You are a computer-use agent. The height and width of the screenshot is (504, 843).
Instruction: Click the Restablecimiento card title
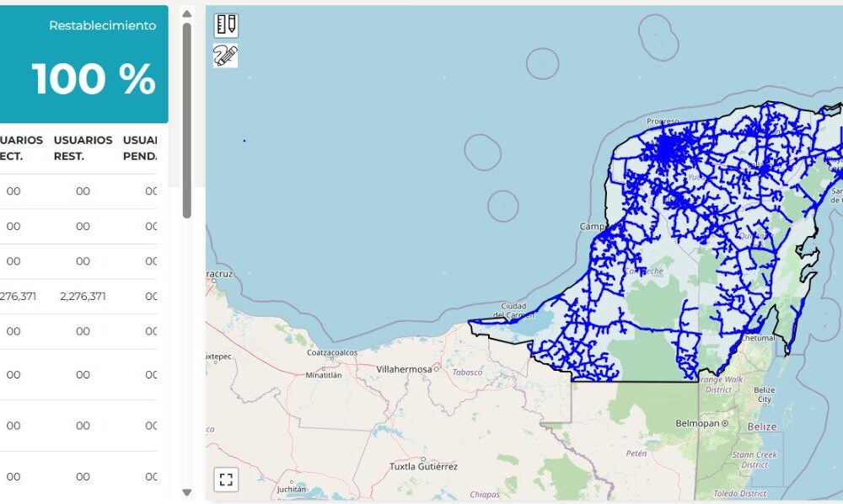coord(102,25)
